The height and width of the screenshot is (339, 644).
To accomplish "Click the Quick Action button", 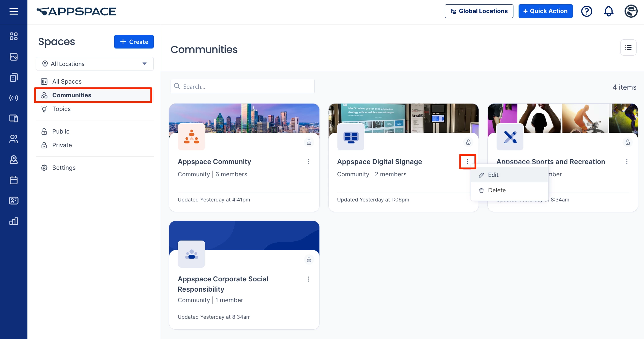I will coord(545,11).
